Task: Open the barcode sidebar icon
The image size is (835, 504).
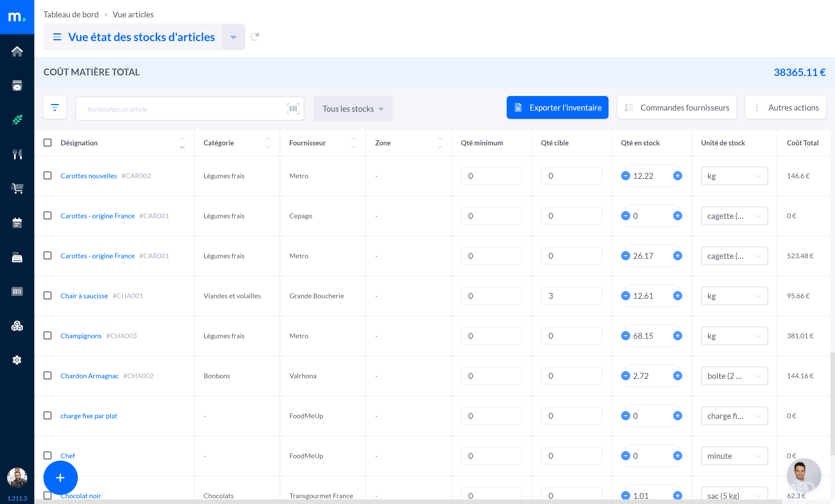Action: (x=17, y=291)
